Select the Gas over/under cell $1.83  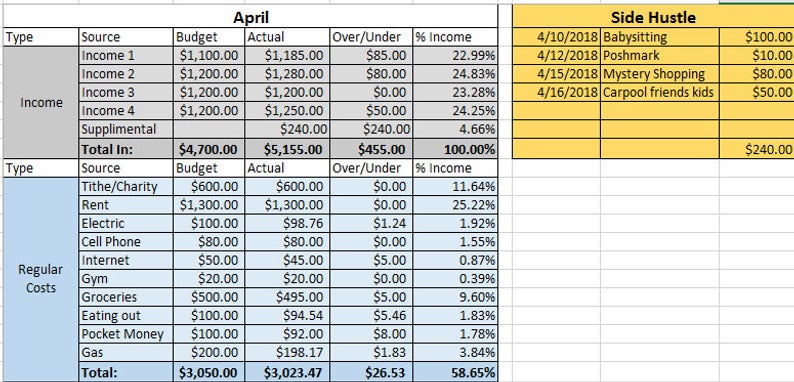click(371, 353)
